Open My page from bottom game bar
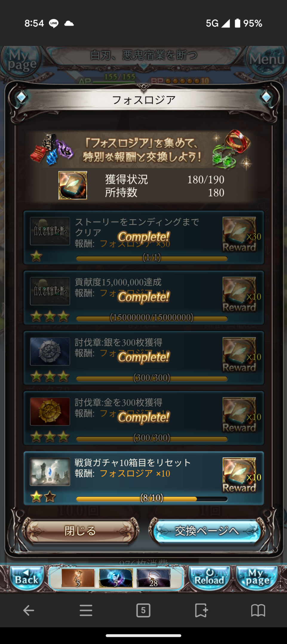 (x=257, y=578)
